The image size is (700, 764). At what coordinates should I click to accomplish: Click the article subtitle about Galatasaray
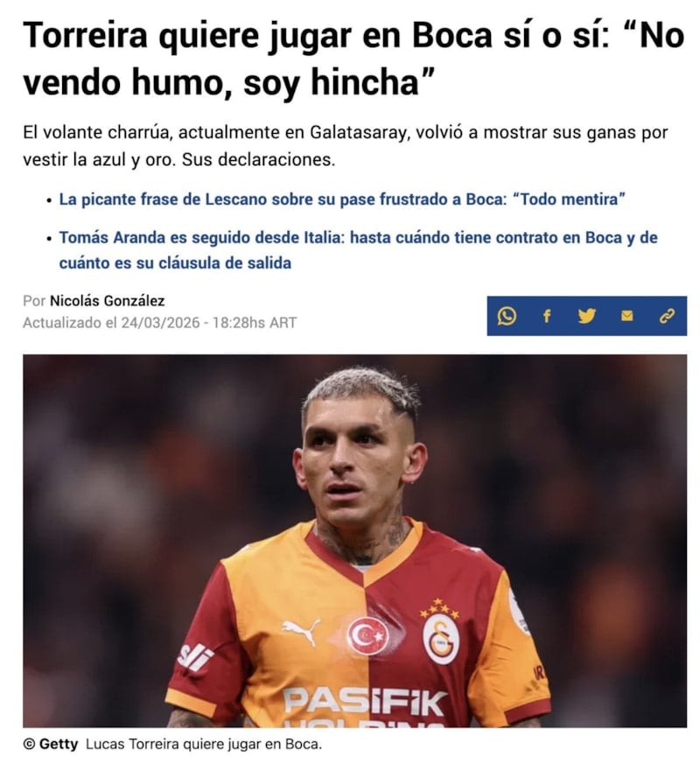pos(345,145)
